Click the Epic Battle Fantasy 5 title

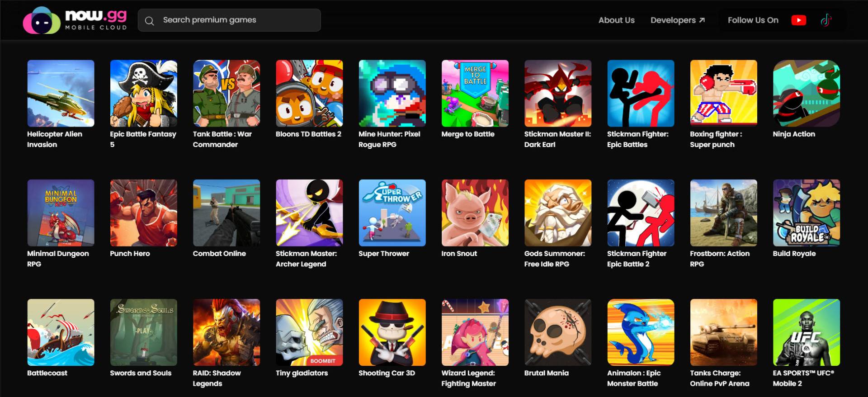click(143, 139)
